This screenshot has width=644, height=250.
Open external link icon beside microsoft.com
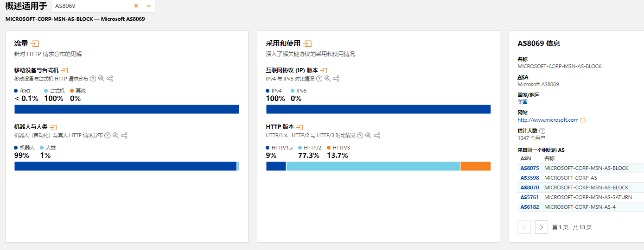coord(584,120)
